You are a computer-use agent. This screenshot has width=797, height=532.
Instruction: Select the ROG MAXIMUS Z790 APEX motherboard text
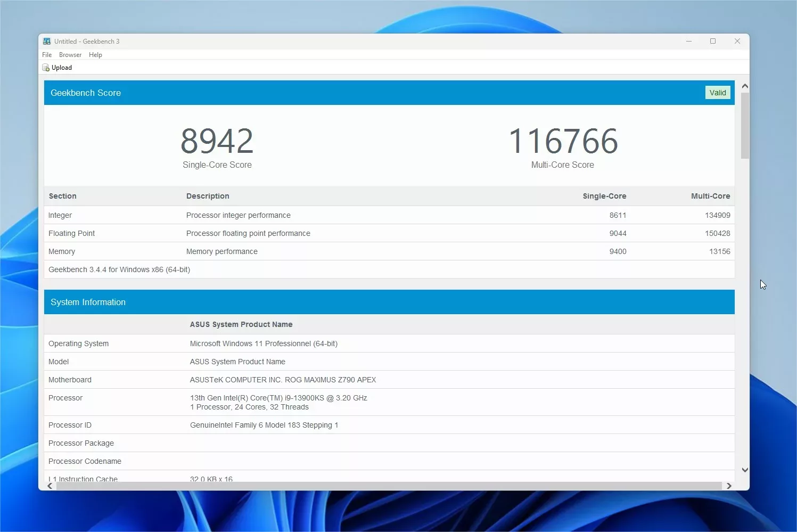(330, 380)
